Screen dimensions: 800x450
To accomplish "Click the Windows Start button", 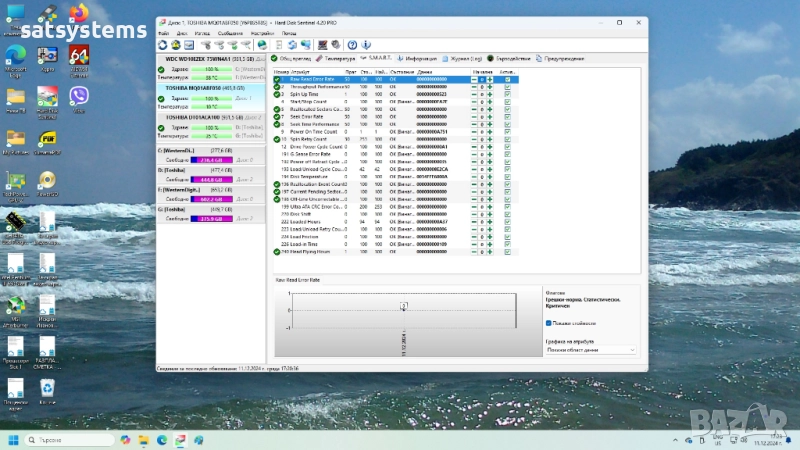I will click(x=14, y=439).
